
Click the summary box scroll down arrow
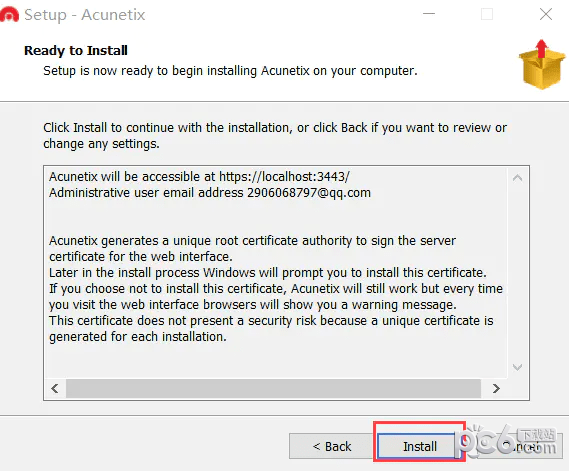pyautogui.click(x=517, y=367)
